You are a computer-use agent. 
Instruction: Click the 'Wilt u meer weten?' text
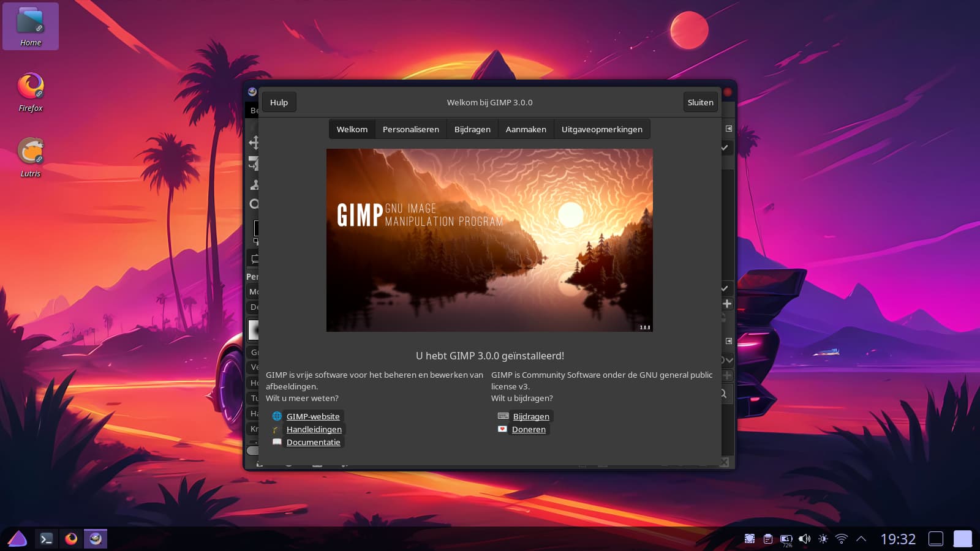coord(302,398)
